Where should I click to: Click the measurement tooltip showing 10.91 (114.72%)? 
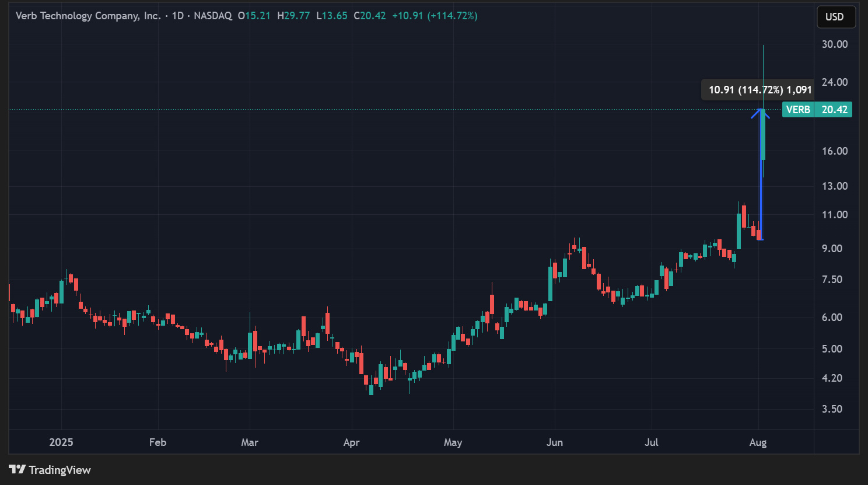(759, 90)
